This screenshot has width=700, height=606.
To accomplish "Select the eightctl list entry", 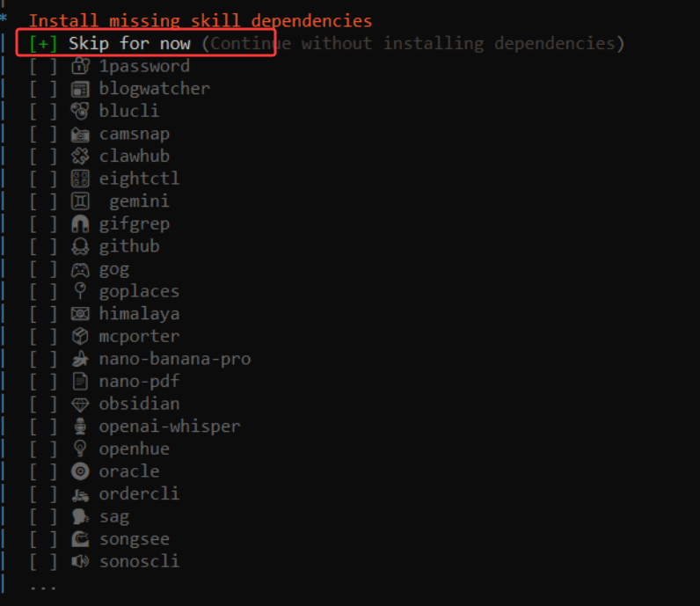I will click(x=139, y=179).
